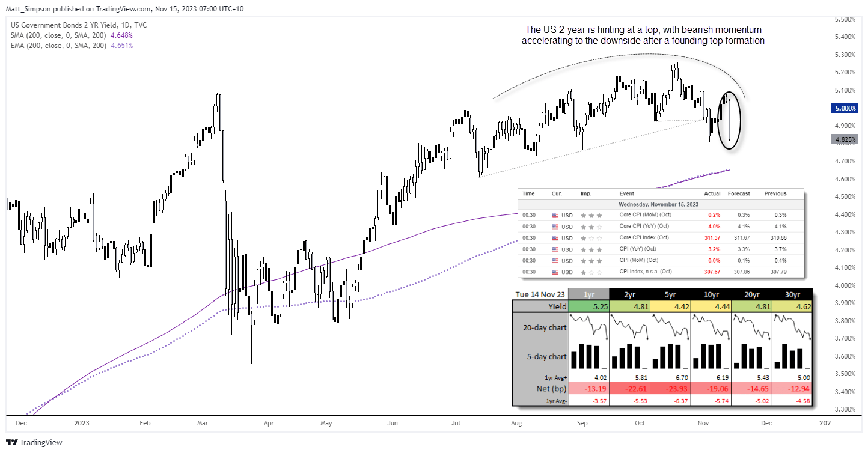Click the SMA (200, close) indicator legend
This screenshot has height=453, width=868.
point(72,35)
